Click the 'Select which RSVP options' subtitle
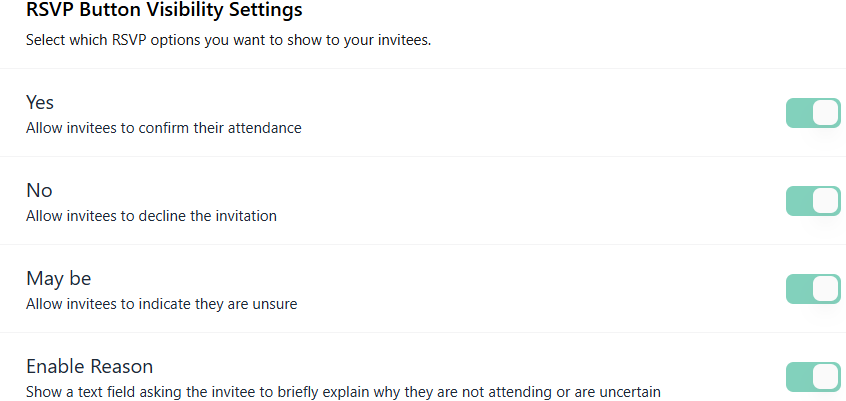Image resolution: width=846 pixels, height=401 pixels. (x=229, y=40)
